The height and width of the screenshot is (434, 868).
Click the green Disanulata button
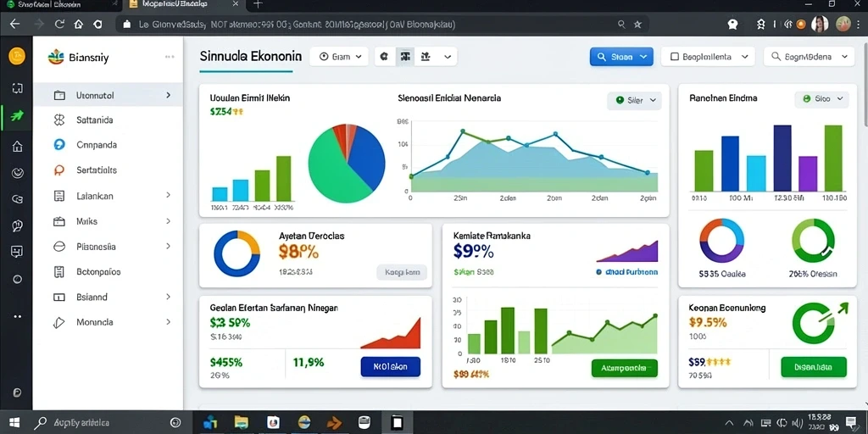point(814,367)
